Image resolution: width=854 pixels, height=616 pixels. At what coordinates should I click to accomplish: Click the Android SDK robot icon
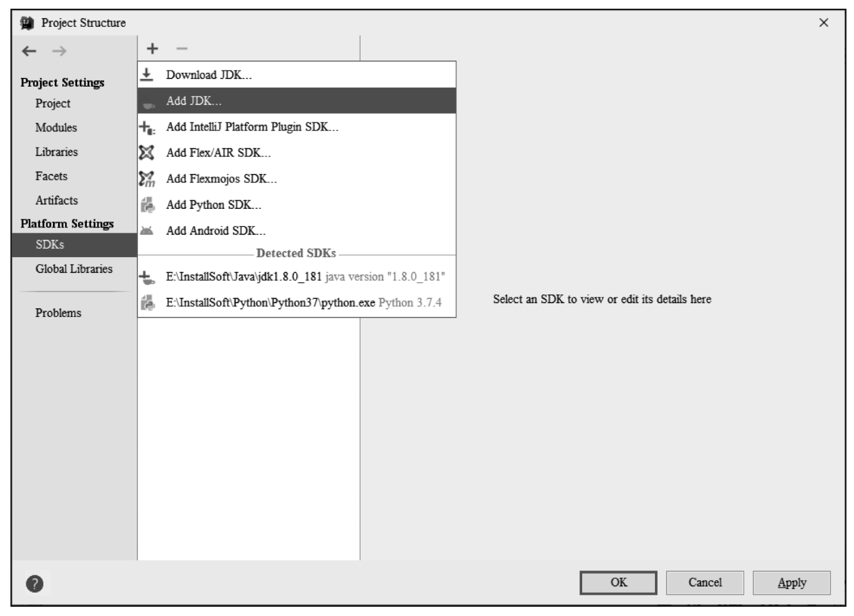coord(147,231)
